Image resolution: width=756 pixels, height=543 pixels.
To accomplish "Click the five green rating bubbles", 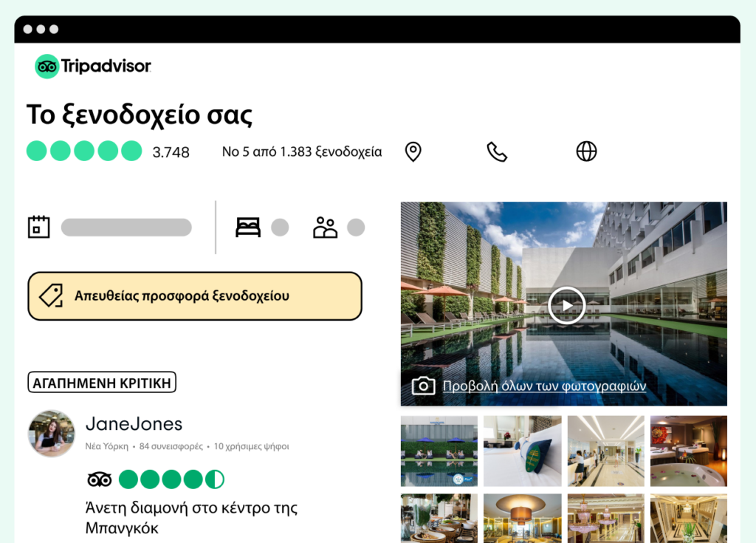I will (x=84, y=151).
